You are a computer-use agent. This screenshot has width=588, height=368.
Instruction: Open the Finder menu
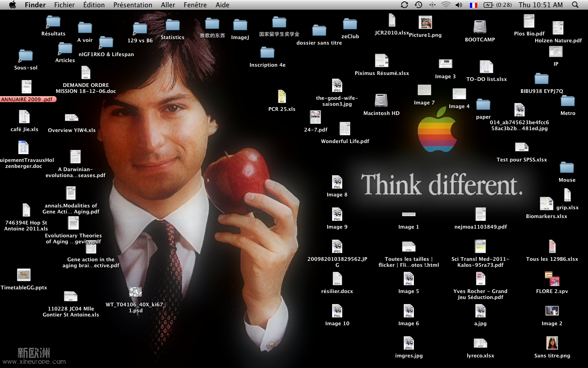[x=35, y=5]
